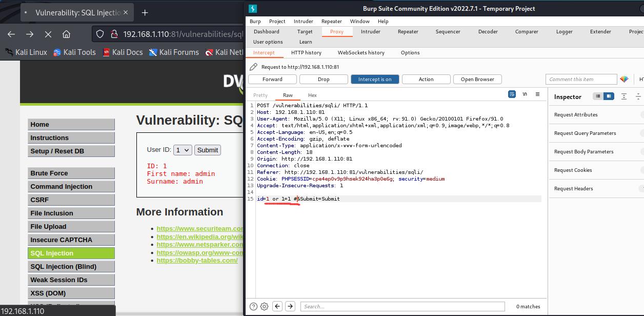Open the proxy Options sub-tab
The image size is (644, 316).
(x=410, y=52)
